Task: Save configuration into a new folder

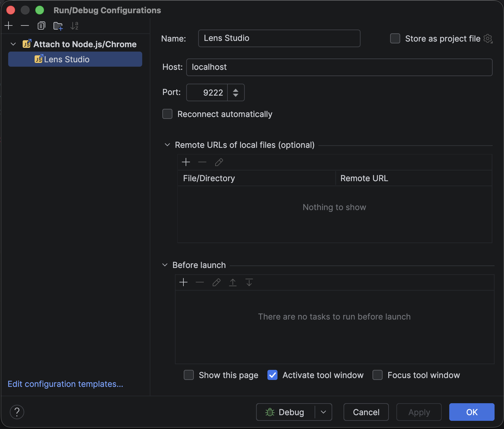Action: 58,26
